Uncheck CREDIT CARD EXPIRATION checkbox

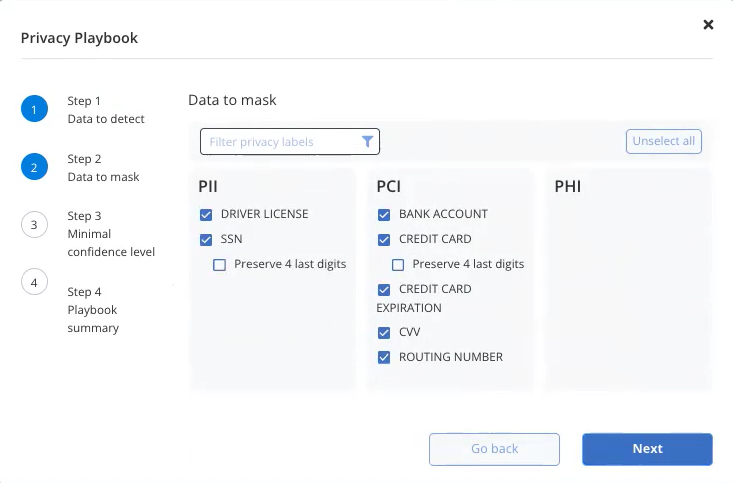[384, 289]
